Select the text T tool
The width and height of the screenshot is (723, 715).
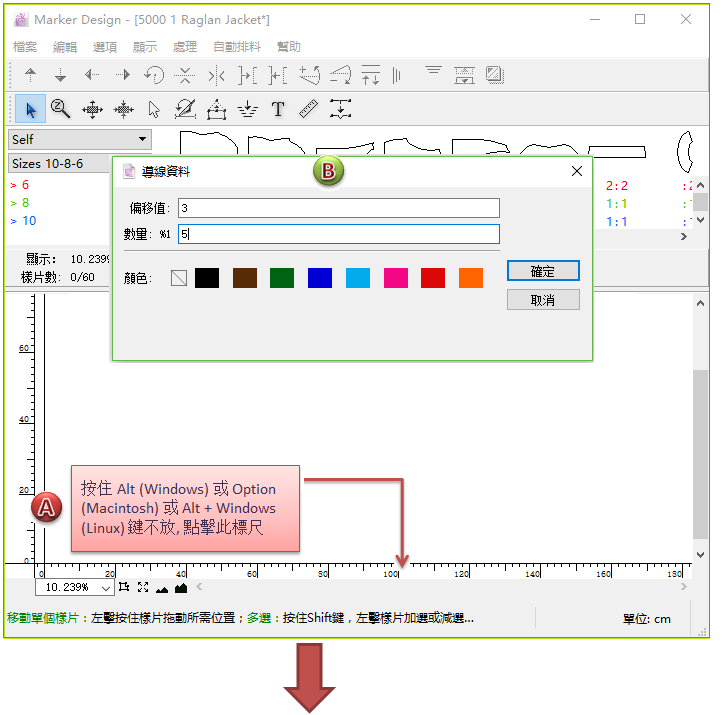278,109
